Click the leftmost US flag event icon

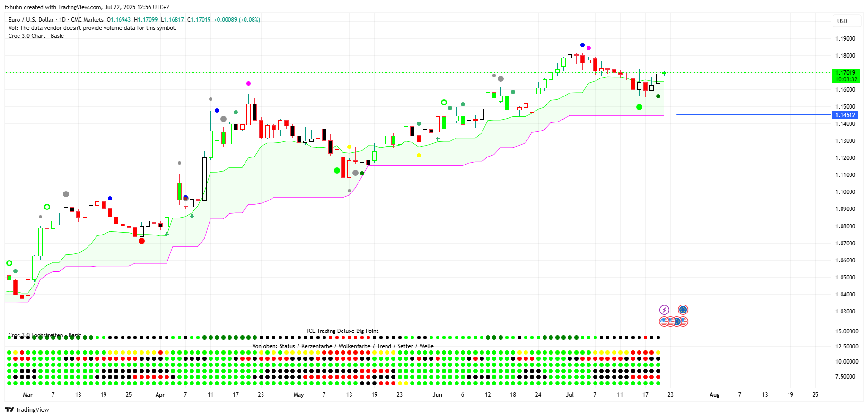click(x=664, y=322)
